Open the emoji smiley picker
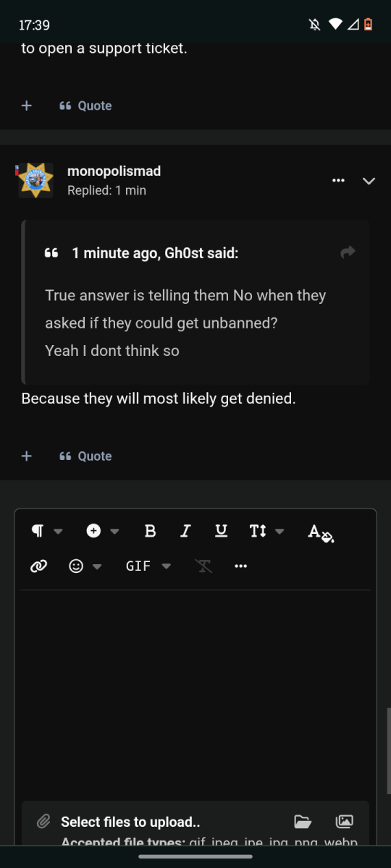The image size is (391, 868). click(x=85, y=566)
